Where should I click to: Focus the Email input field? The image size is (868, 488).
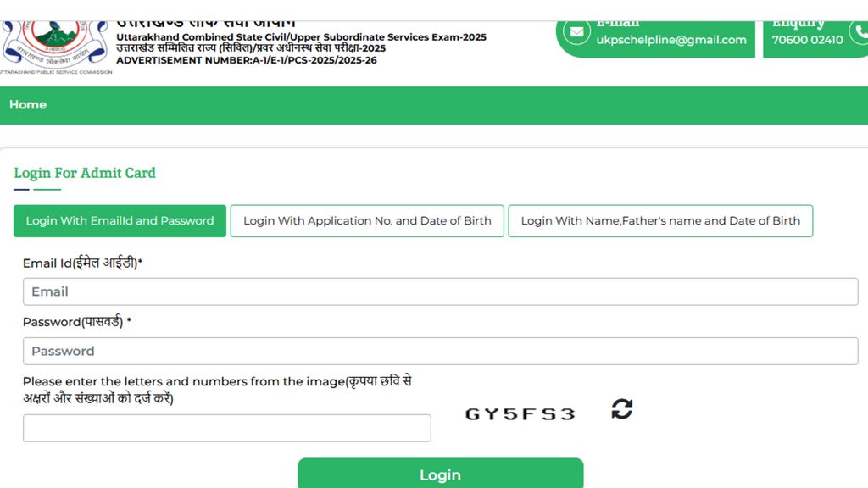pos(440,291)
